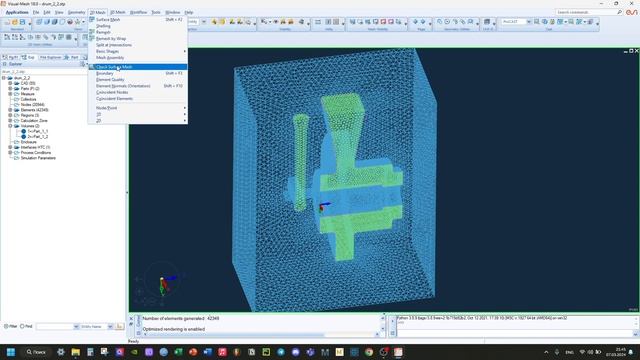640x360 pixels.
Task: Click the Open file icon in Standard toolbar
Action: point(15,22)
